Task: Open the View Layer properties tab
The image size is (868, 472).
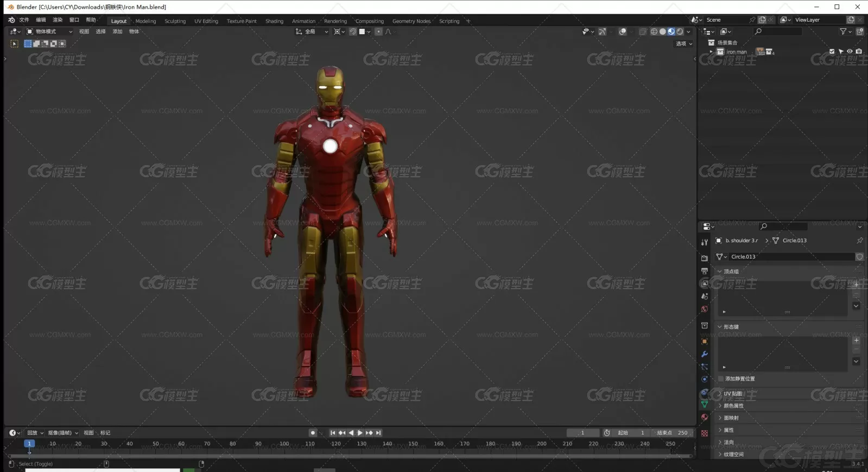Action: [x=704, y=284]
